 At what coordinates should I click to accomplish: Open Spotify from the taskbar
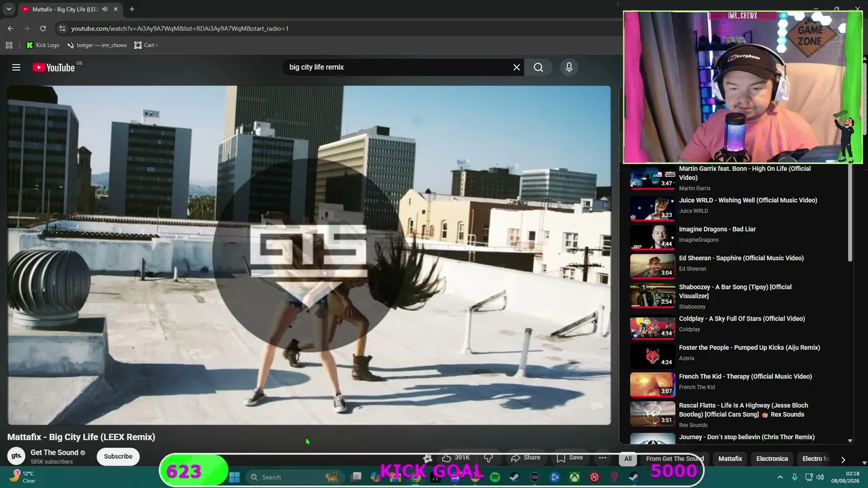(495, 477)
